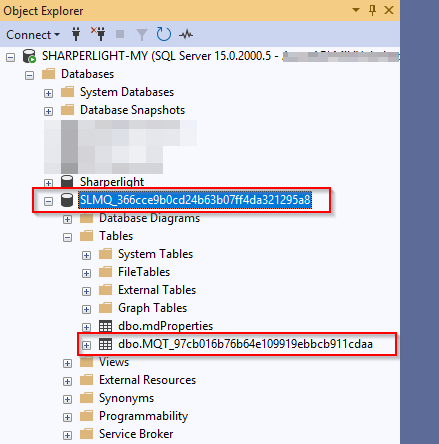
Task: Click the Disconnect plug icon in toolbar
Action: 99,34
